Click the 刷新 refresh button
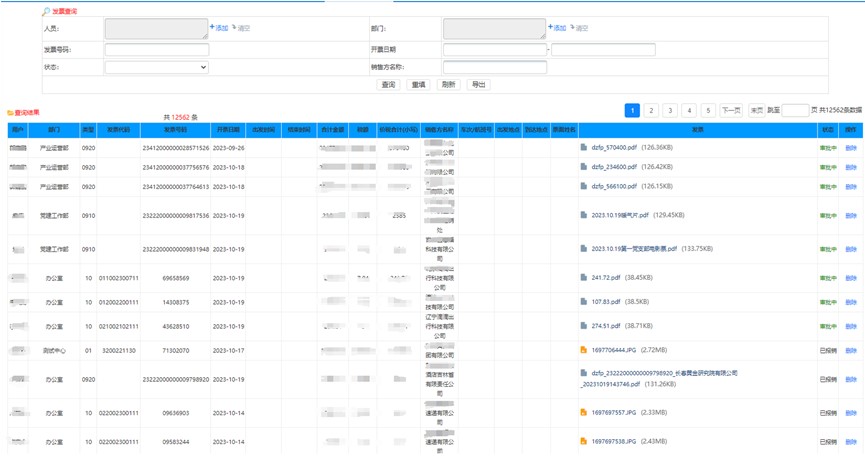Screen dimensions: 865x458 448,84
